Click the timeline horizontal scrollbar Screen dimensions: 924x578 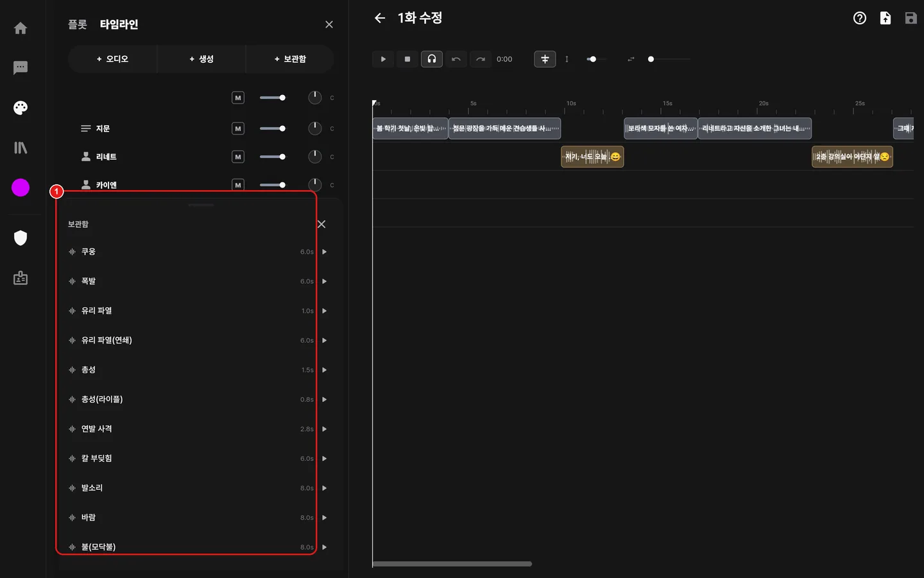pos(452,564)
